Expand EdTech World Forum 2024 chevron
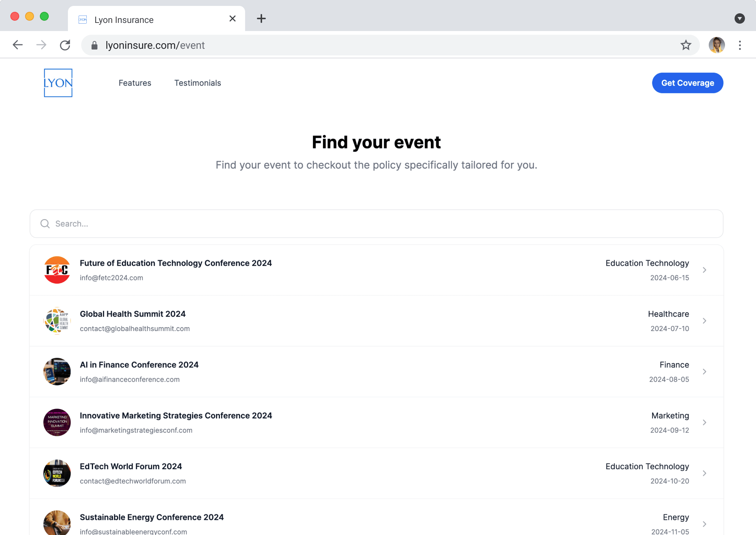 pos(704,473)
